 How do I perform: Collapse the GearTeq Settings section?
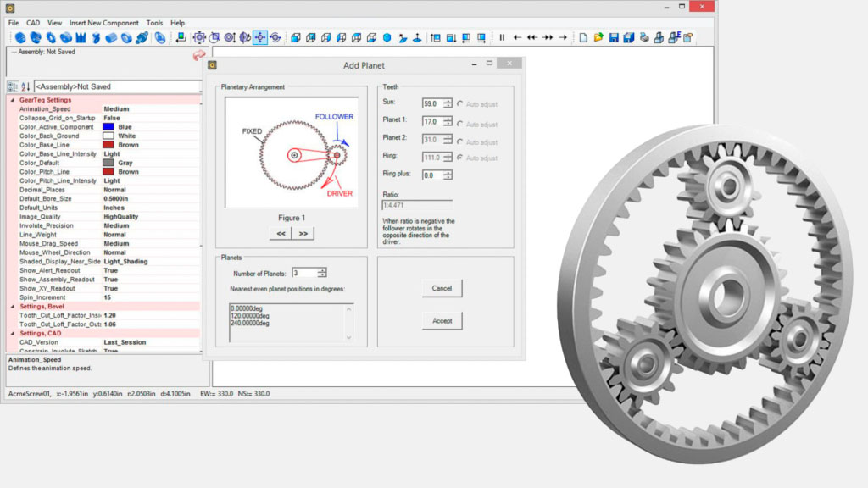point(12,100)
